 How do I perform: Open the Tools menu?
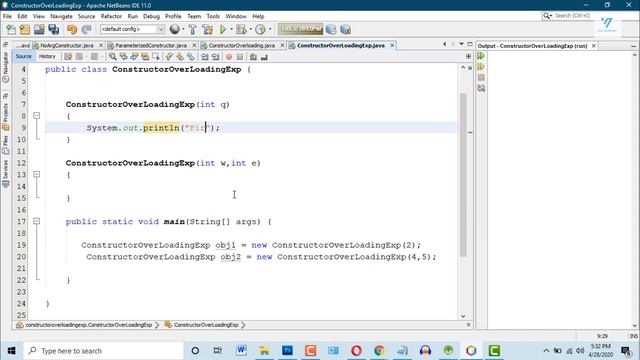point(213,16)
